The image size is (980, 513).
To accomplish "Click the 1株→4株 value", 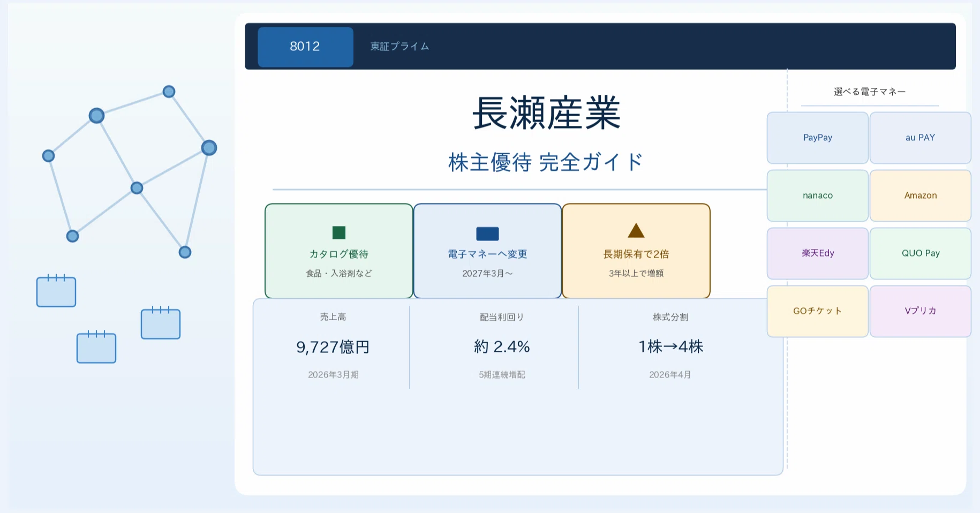I will 670,347.
